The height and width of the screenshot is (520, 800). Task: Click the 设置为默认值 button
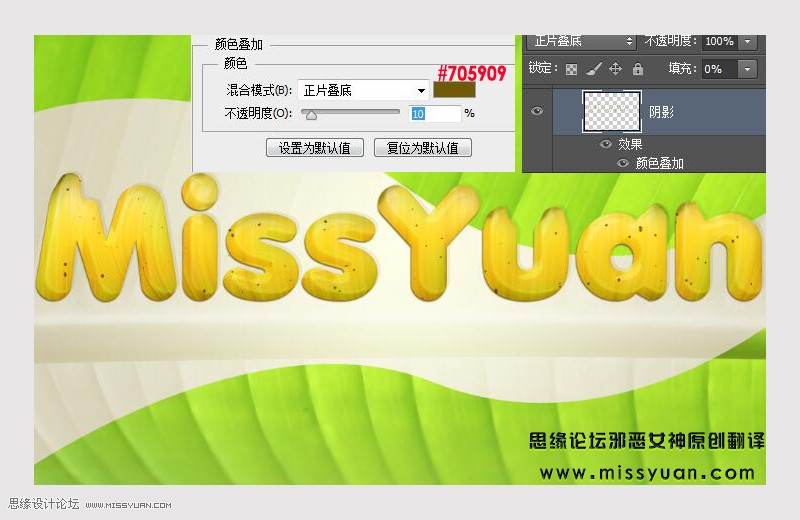tap(314, 148)
